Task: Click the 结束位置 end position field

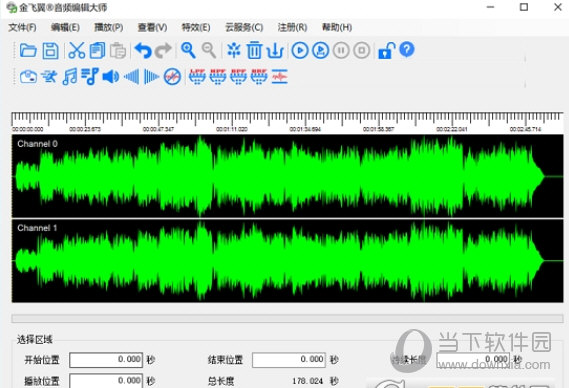Action: coord(289,360)
